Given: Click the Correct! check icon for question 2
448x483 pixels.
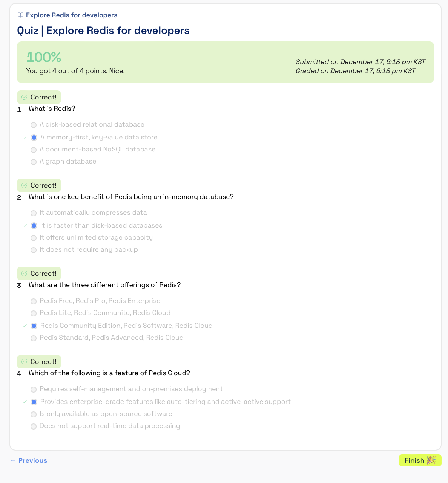Looking at the screenshot, I should (24, 185).
